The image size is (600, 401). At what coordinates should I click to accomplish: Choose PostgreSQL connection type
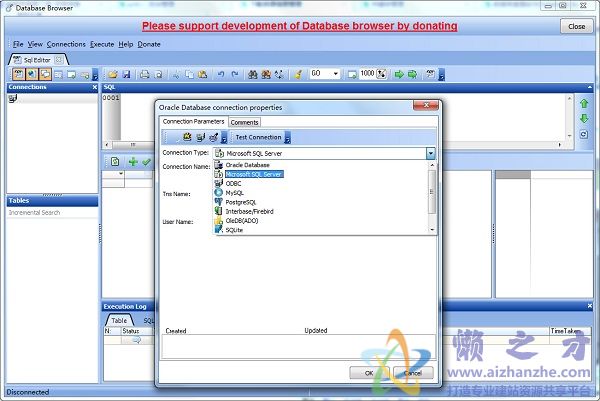(x=240, y=202)
